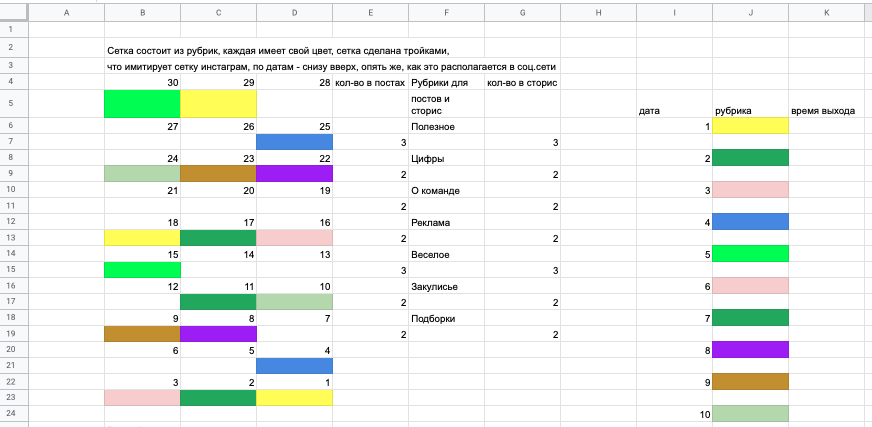Viewport: 872px width, 427px height.
Task: Select the cell containing 28
Action: pos(295,82)
